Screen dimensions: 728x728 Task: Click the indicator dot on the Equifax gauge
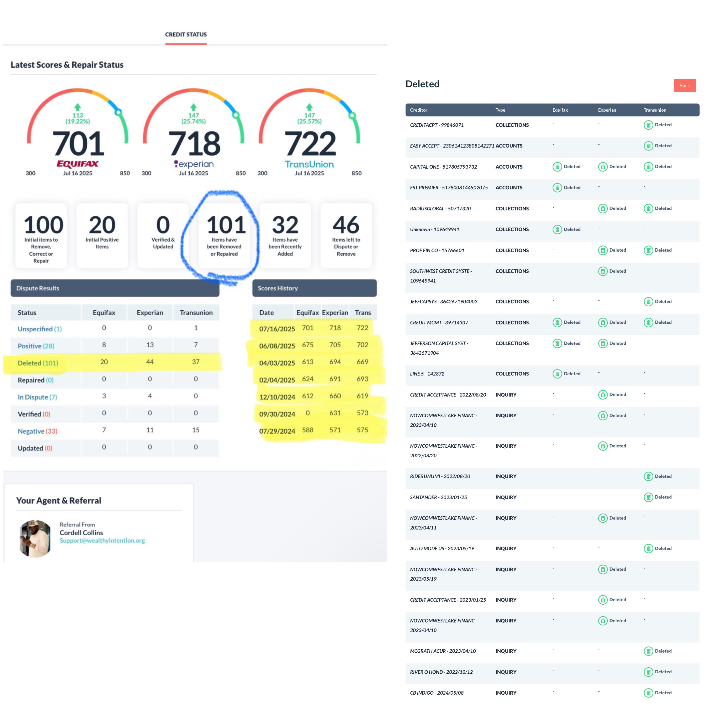pos(118,112)
